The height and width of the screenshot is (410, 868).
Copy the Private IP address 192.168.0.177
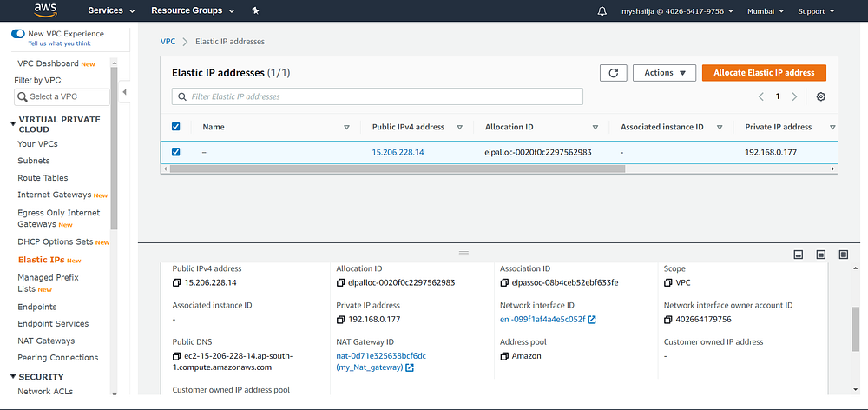click(340, 320)
